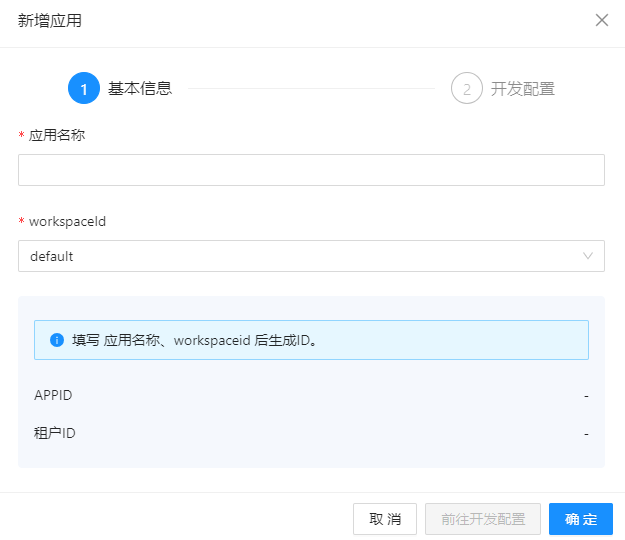
Task: Click the workspaceId dropdown chevron arrow
Action: tap(588, 256)
